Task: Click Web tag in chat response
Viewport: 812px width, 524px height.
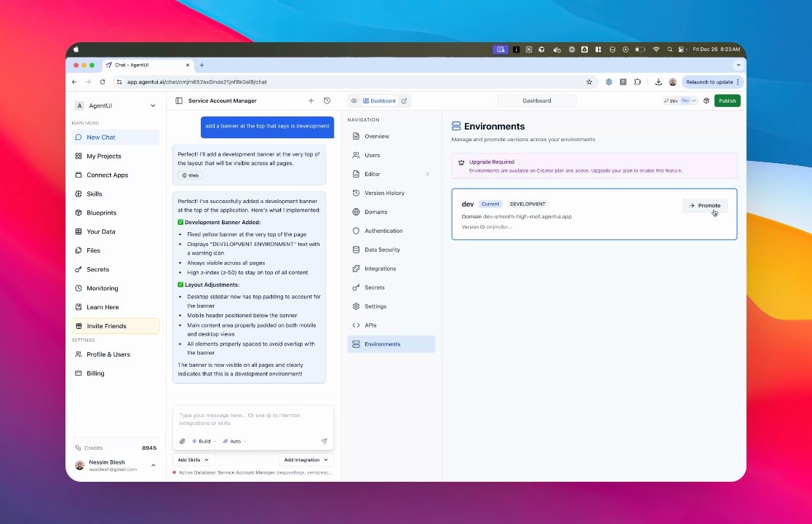Action: 190,175
